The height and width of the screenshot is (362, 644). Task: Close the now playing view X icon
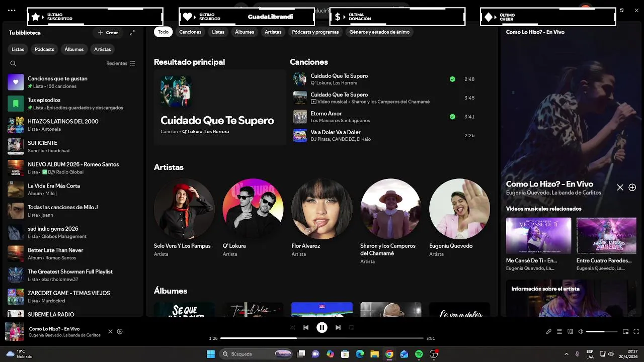(x=620, y=188)
